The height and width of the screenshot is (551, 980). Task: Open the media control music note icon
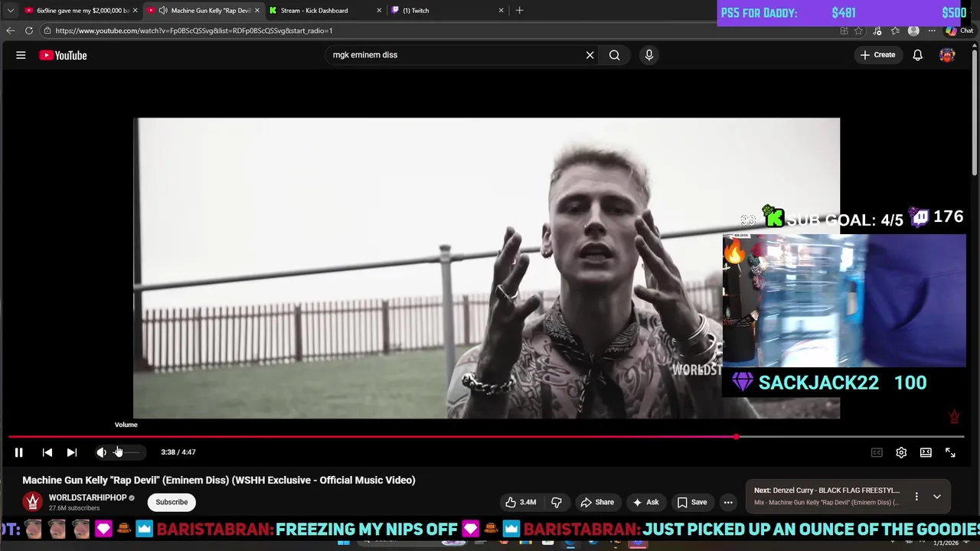coord(877,31)
